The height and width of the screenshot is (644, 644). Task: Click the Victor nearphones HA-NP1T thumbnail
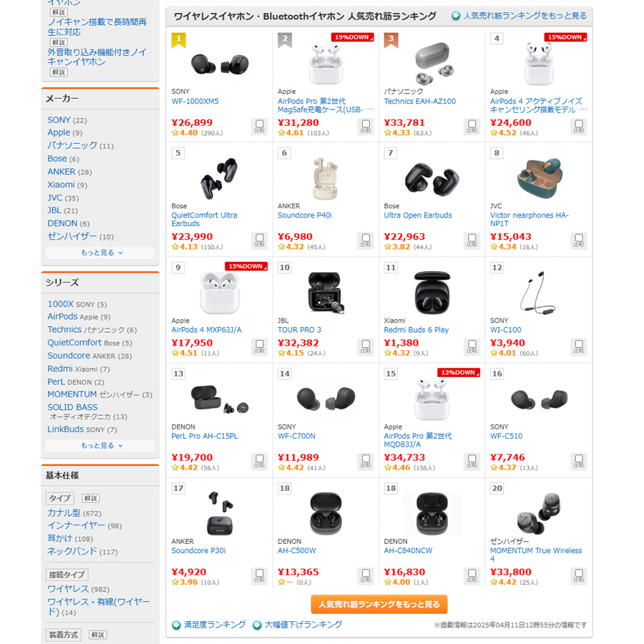[x=540, y=178]
